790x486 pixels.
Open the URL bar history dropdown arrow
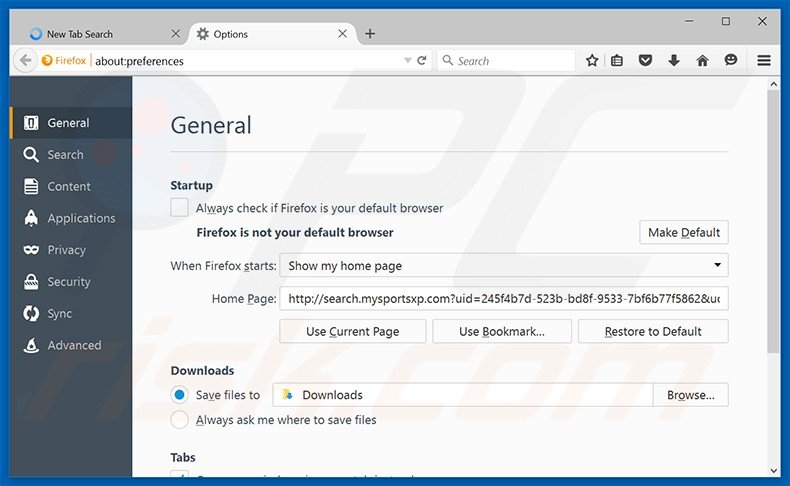407,61
